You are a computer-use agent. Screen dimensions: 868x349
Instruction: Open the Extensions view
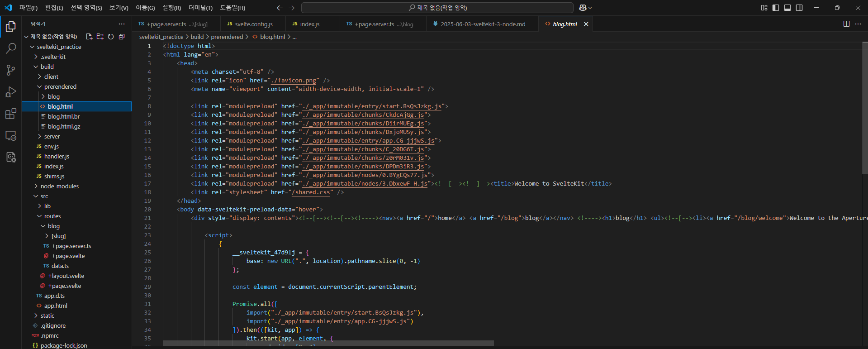tap(11, 114)
